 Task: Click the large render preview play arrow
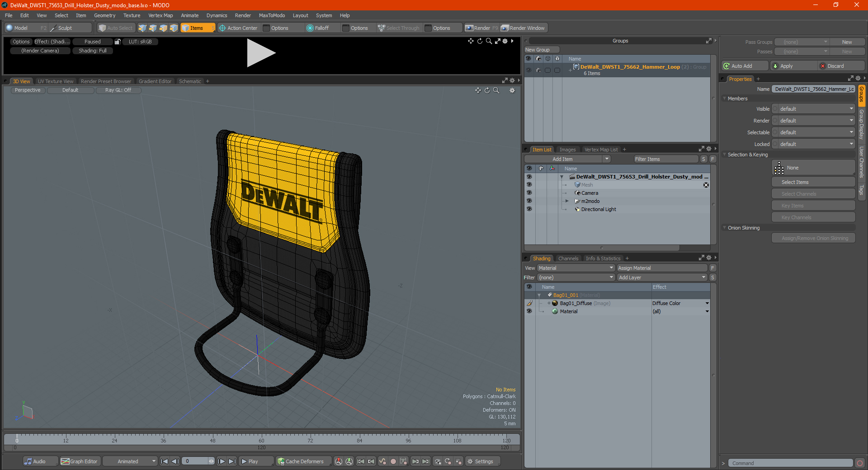[260, 53]
